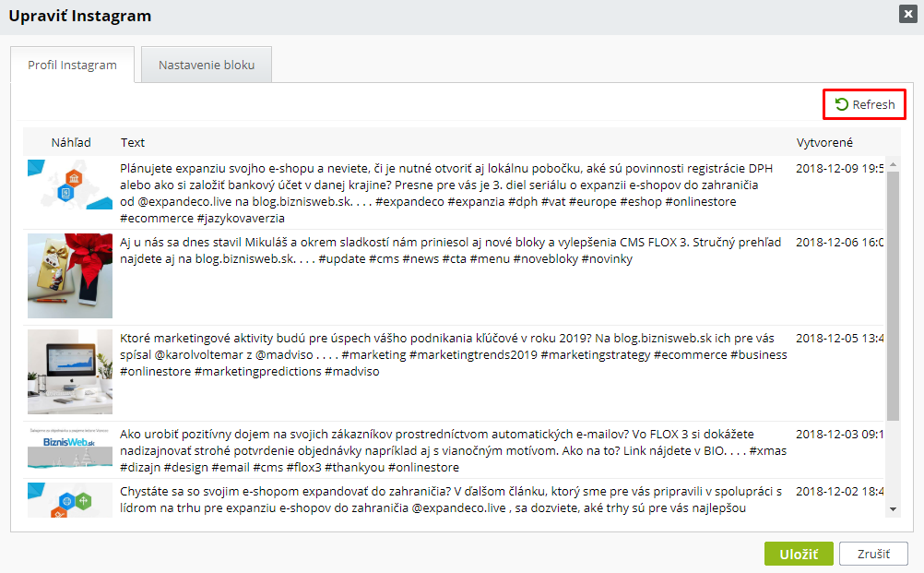Viewport: 924px width, 573px height.
Task: Select the hexagon icons thumbnail at bottom
Action: (70, 500)
